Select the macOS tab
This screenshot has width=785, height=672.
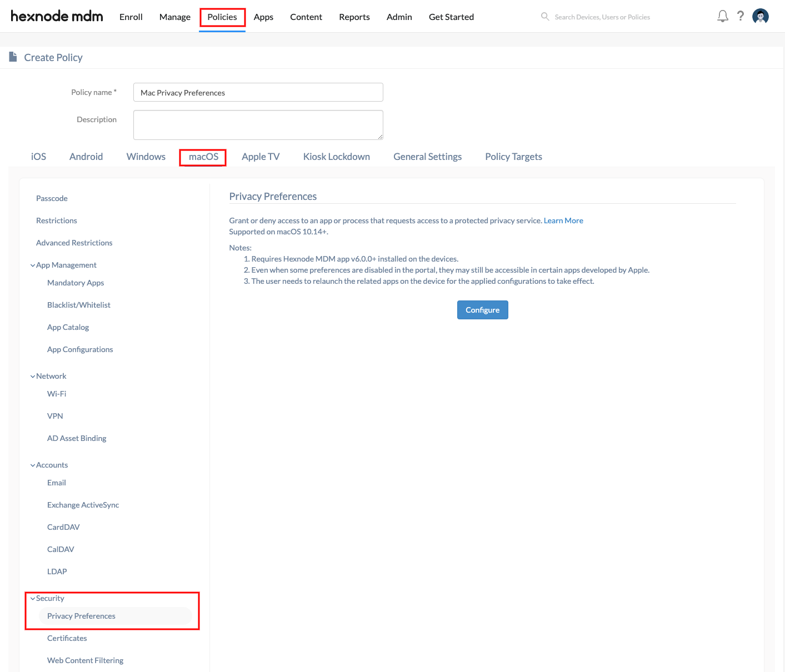[x=203, y=157]
